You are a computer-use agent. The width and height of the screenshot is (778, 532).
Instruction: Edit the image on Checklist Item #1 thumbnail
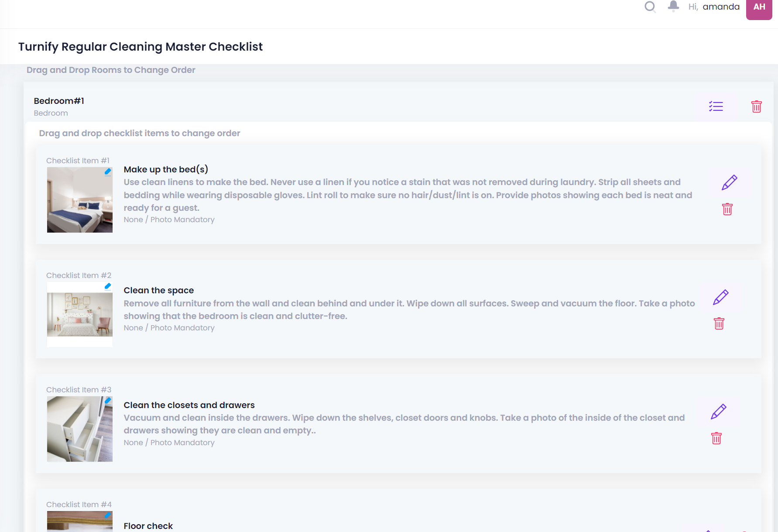(x=108, y=172)
